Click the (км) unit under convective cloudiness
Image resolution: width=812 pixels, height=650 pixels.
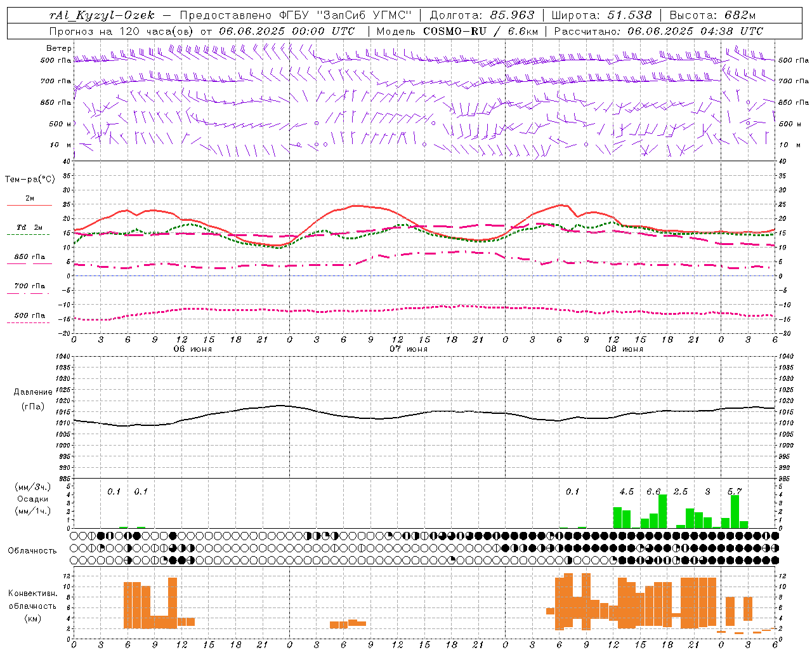pos(33,618)
